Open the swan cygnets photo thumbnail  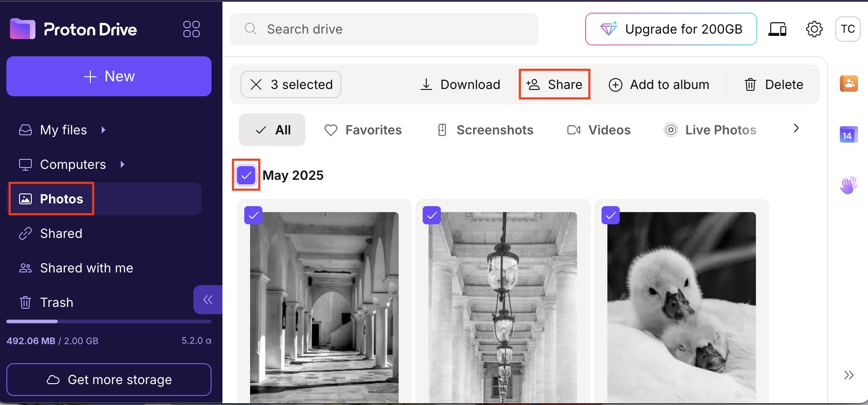tap(681, 307)
